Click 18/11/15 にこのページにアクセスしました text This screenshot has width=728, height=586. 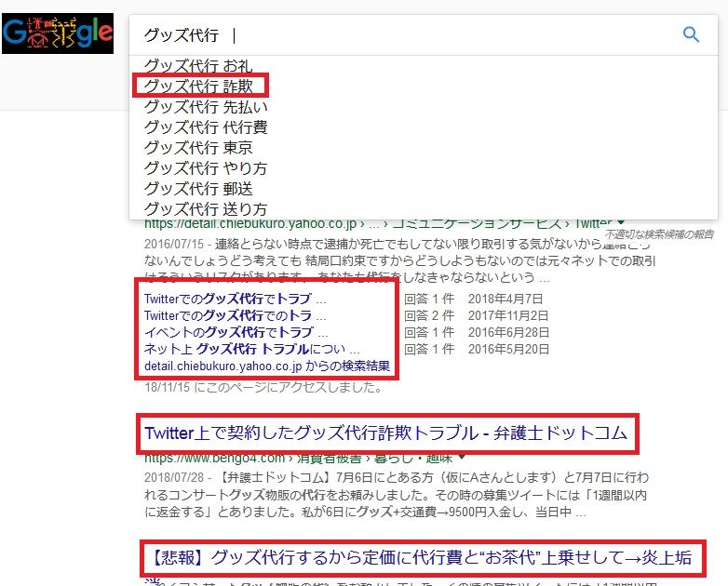(x=263, y=387)
